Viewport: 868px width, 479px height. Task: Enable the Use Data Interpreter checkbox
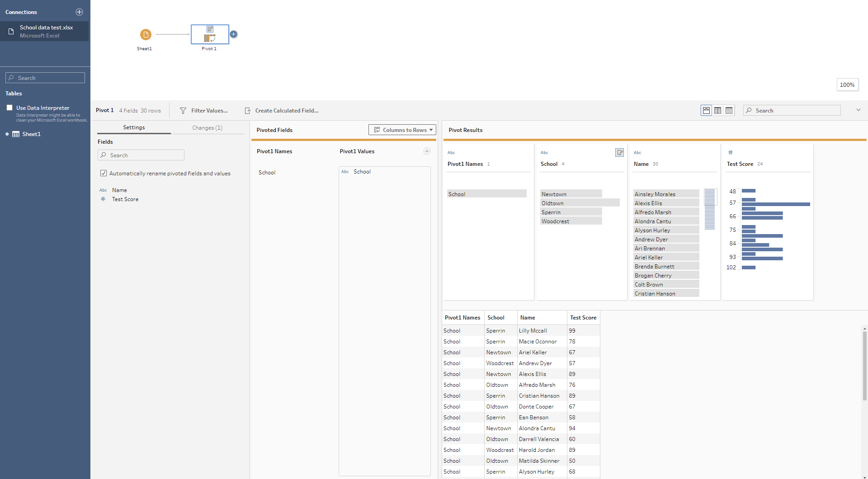click(9, 108)
